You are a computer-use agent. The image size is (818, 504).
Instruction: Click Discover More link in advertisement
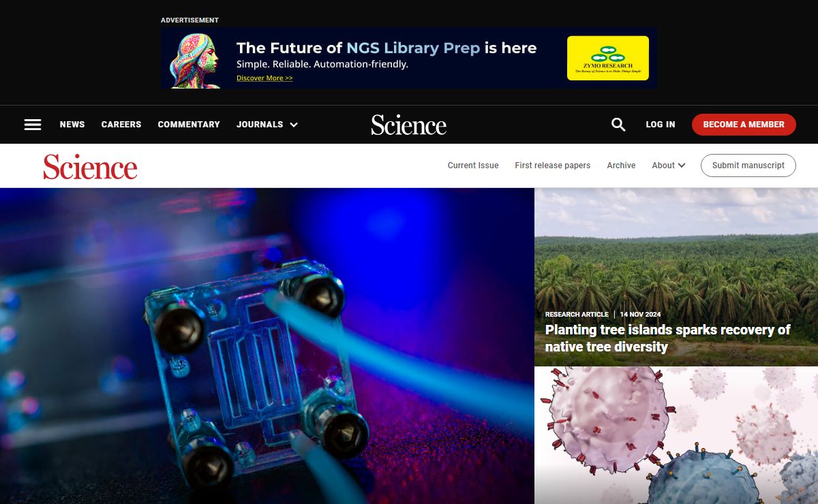[x=264, y=78]
